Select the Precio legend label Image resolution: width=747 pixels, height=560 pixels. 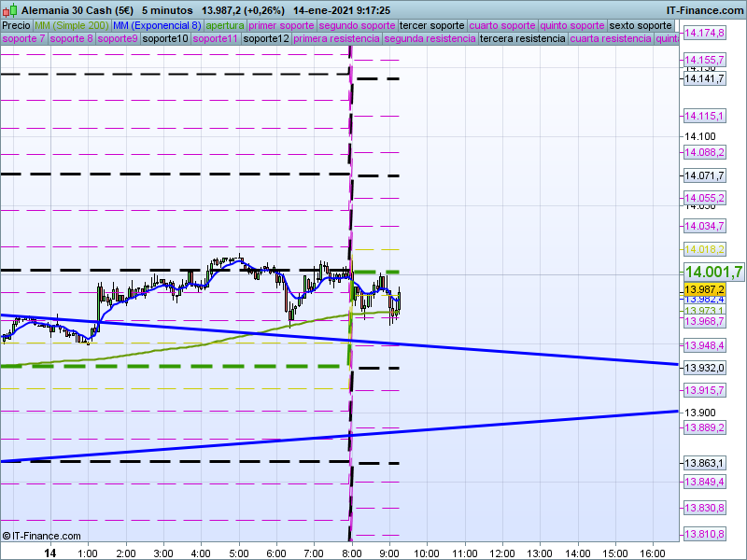(x=16, y=25)
